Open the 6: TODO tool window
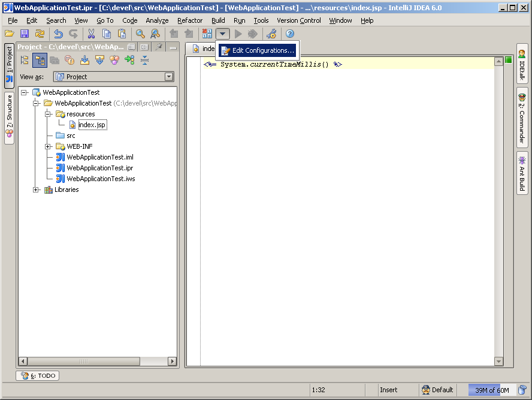This screenshot has height=400, width=532. [x=38, y=375]
